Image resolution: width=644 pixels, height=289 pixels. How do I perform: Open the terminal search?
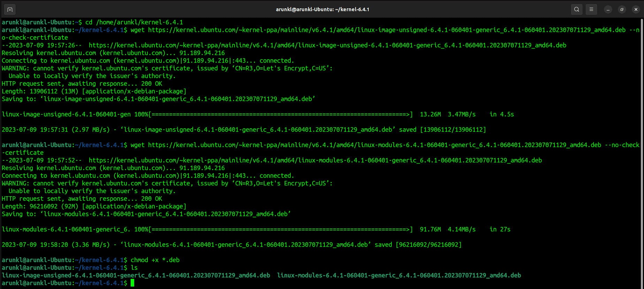click(x=577, y=9)
